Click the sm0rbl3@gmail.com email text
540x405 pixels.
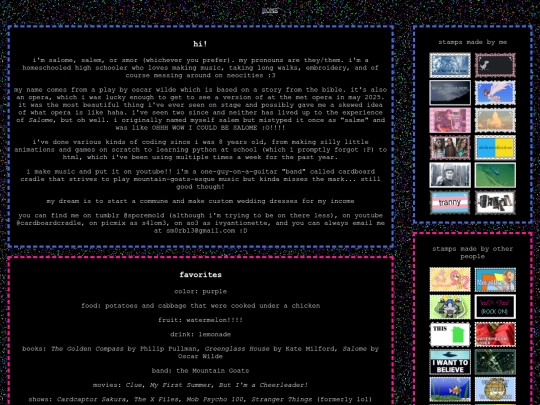click(x=201, y=231)
